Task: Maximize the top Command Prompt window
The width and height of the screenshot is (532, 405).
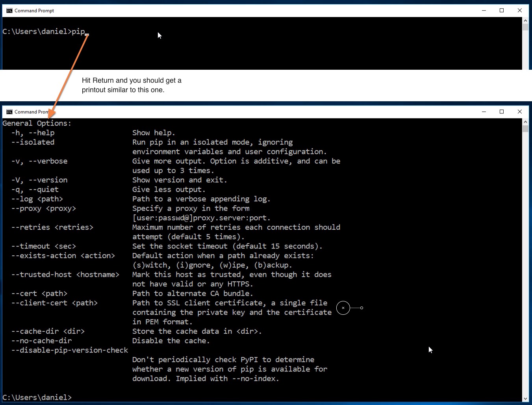Action: [501, 10]
